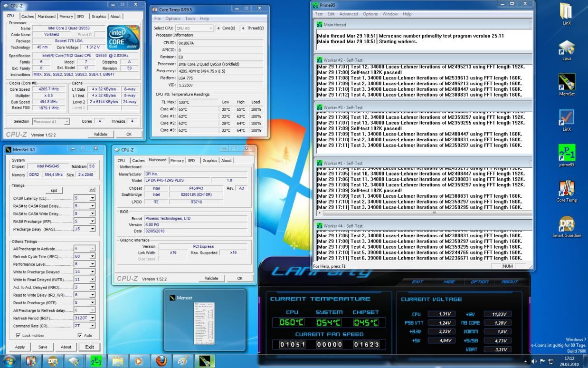Open Refresh Period (tREF) dropdown
Screen dimensions: 588x368
(92, 318)
